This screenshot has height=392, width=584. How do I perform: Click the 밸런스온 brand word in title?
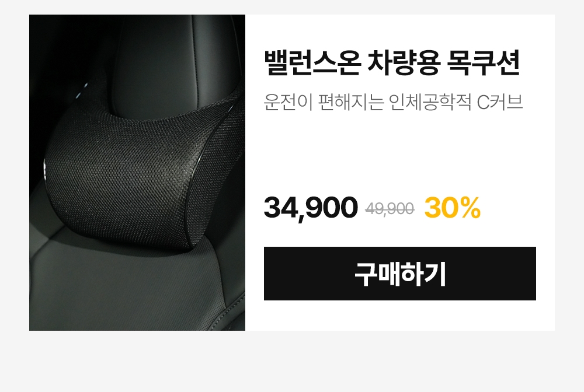pyautogui.click(x=312, y=63)
